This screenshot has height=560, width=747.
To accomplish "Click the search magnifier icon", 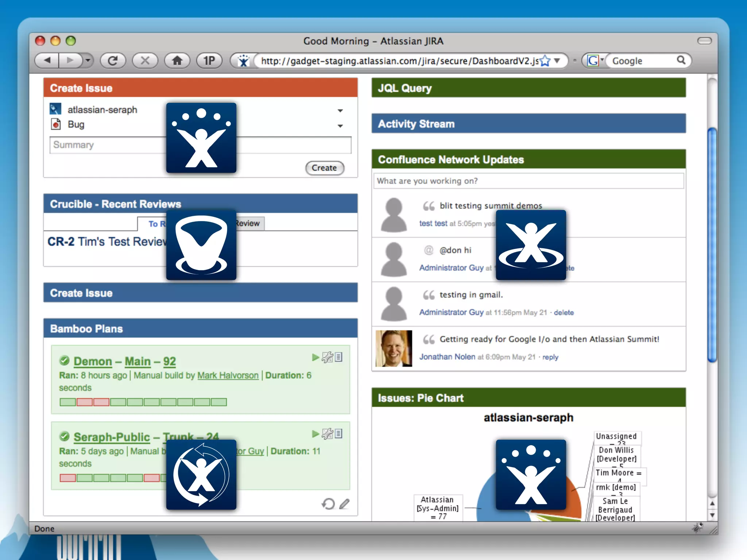I will 681,60.
